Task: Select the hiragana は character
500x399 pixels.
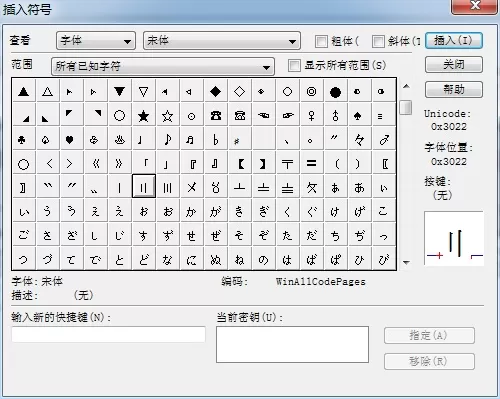Action: tap(288, 259)
